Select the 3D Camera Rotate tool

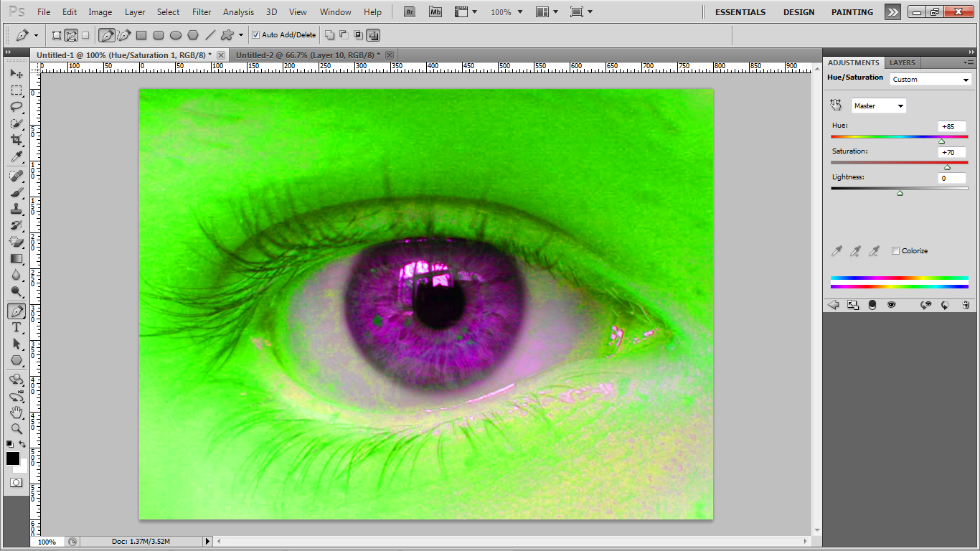pos(16,396)
